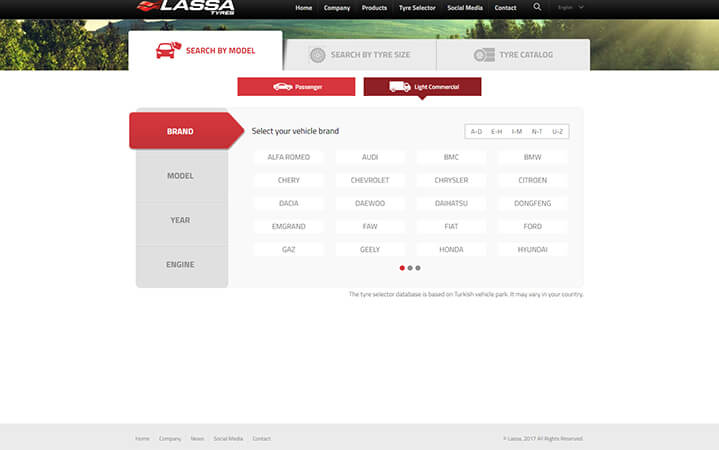This screenshot has height=450, width=719.
Task: Click the catalog icon on Tyre Catalog tab
Action: click(x=484, y=55)
